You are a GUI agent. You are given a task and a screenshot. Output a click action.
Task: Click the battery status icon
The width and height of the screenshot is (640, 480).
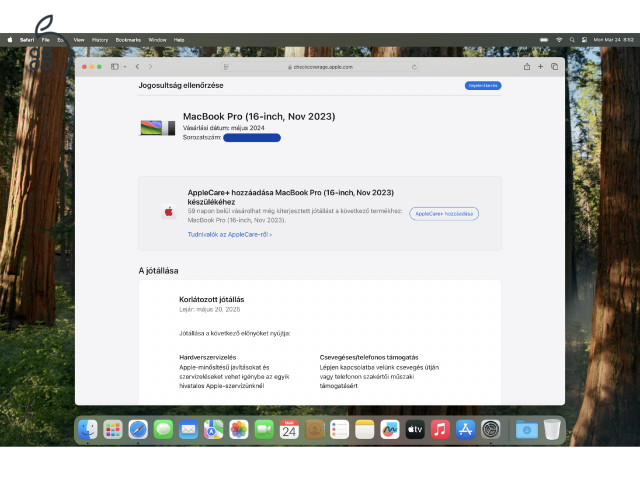pos(544,40)
